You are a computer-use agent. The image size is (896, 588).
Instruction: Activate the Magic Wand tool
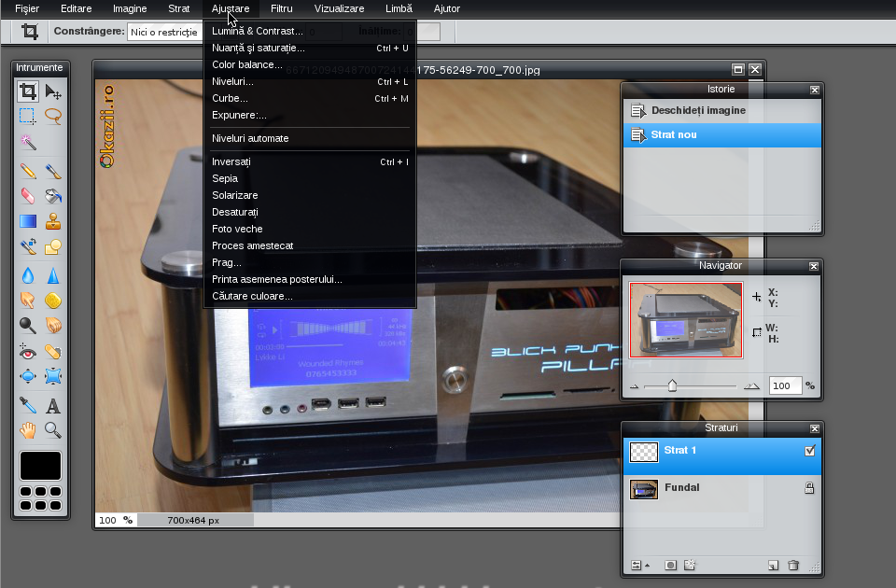tap(27, 142)
